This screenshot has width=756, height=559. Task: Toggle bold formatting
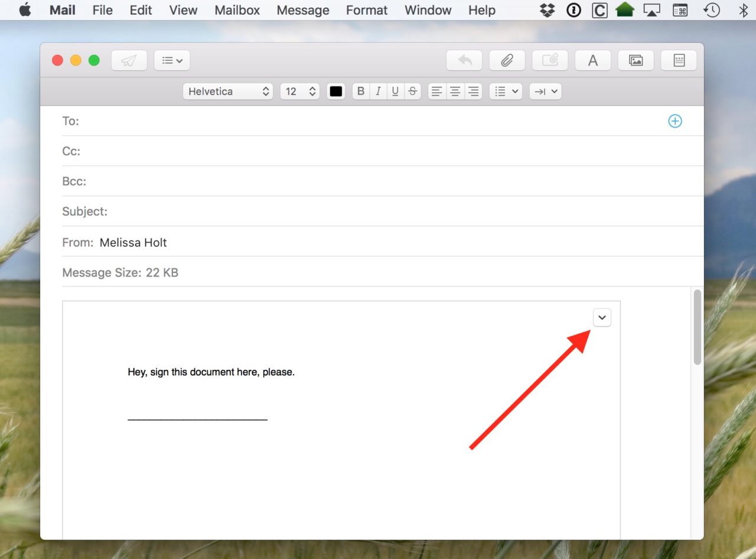[x=361, y=91]
